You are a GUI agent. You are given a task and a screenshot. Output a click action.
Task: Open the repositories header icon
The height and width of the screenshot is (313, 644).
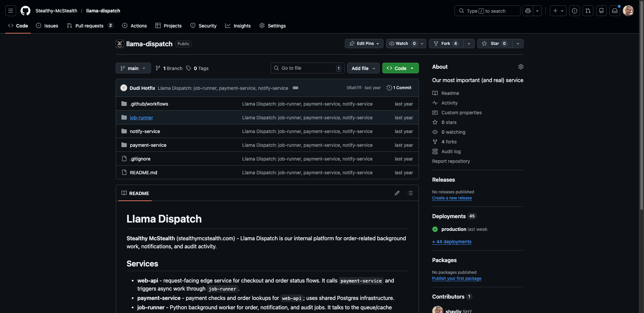point(601,11)
